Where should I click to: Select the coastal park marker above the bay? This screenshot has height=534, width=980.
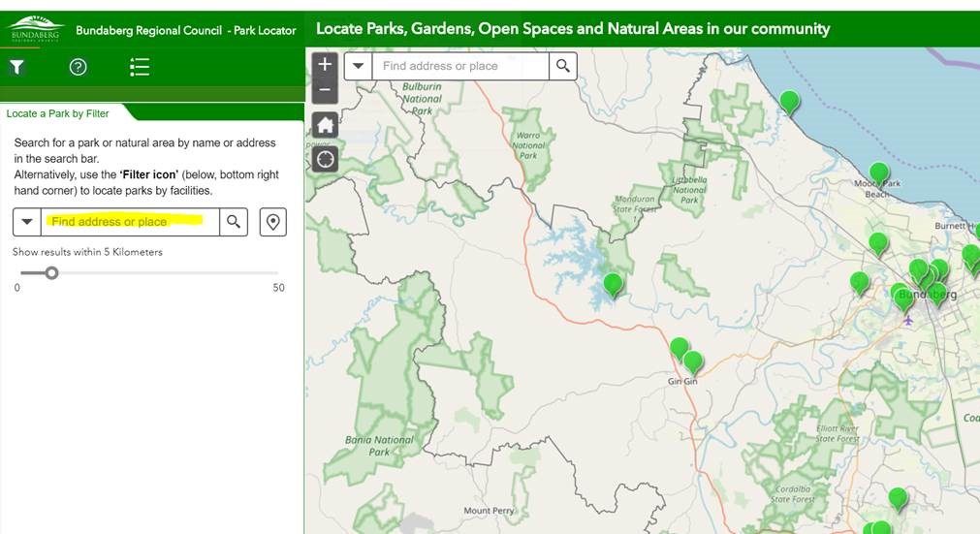[x=789, y=103]
